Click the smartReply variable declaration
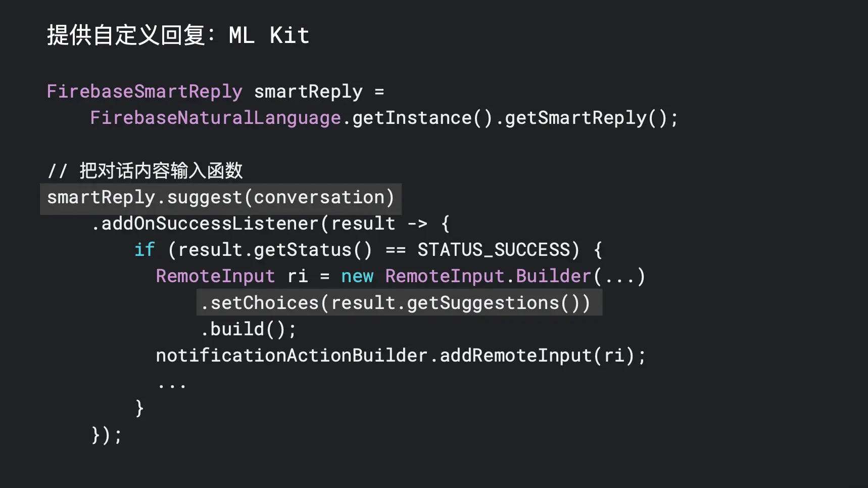Image resolution: width=868 pixels, height=488 pixels. pos(308,92)
